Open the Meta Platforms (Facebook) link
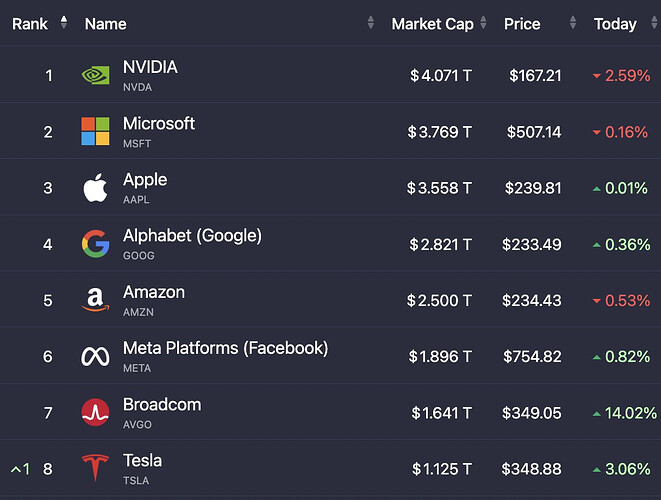This screenshot has height=500, width=661. (225, 348)
